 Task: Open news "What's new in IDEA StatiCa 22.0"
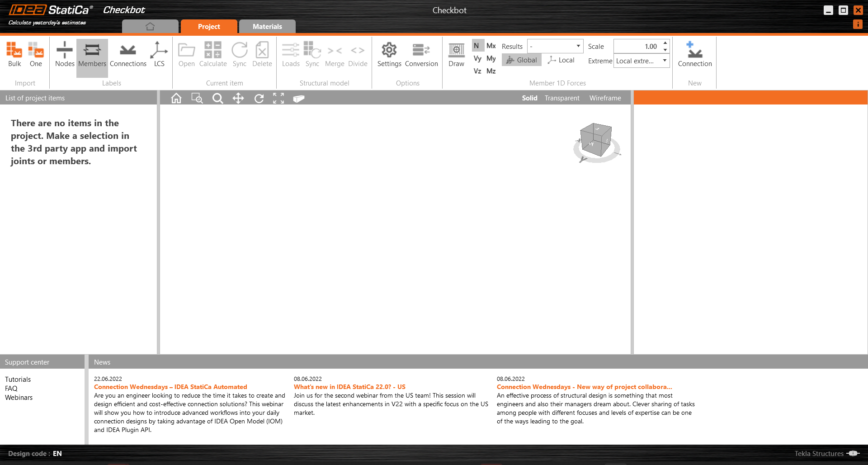coord(349,387)
